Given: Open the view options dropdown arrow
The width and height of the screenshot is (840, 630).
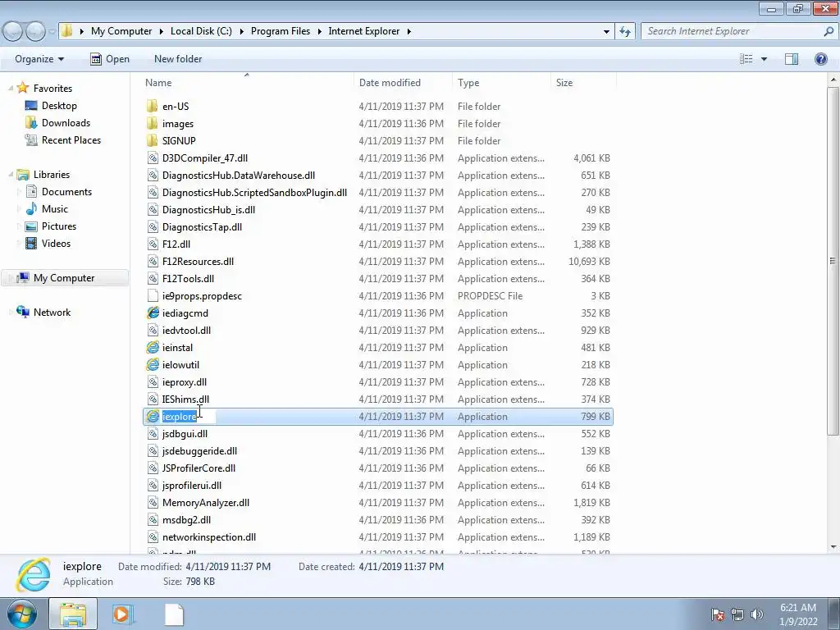Looking at the screenshot, I should pos(764,59).
